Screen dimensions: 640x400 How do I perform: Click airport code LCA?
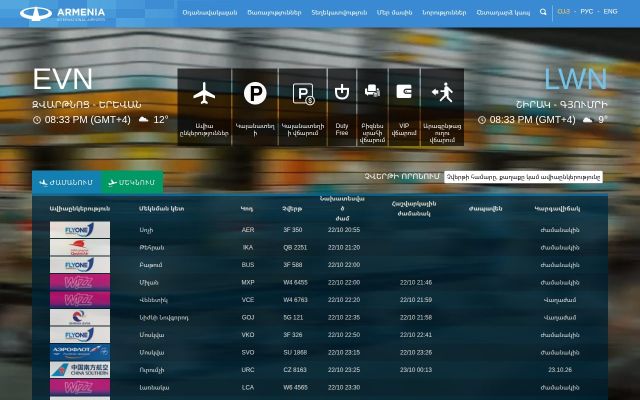pos(248,387)
